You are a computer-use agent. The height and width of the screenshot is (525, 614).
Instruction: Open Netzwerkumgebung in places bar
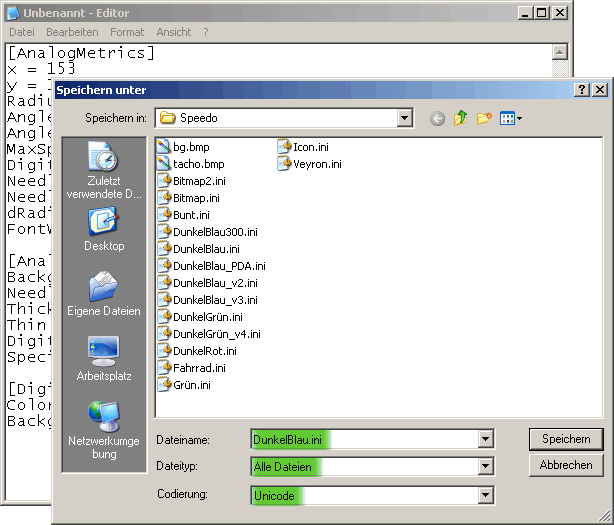[104, 429]
